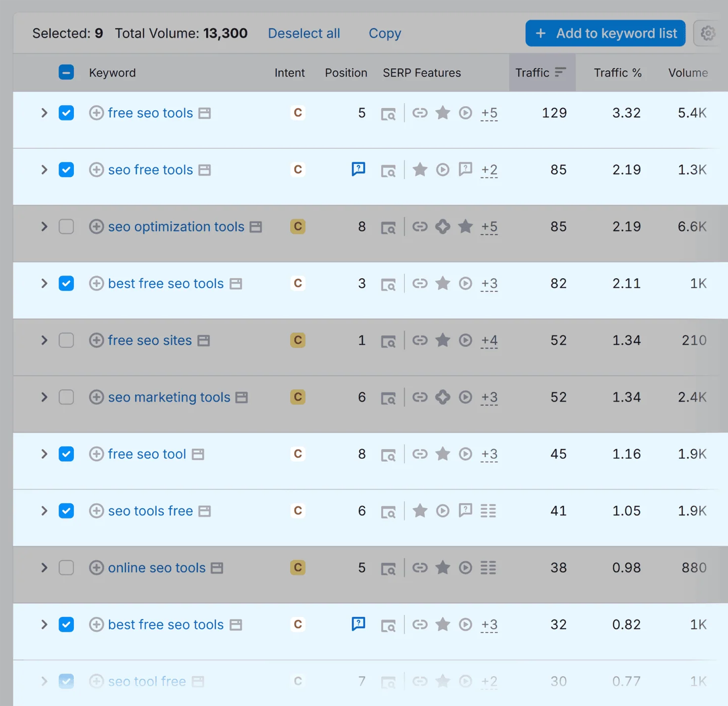Click video play icon in 'online seo tools' row
The height and width of the screenshot is (706, 728).
[465, 568]
